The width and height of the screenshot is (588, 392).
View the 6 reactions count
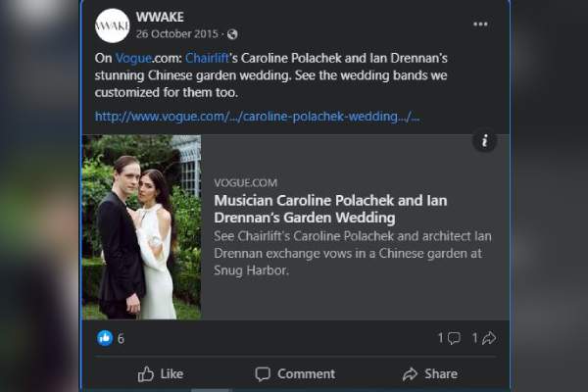122,338
